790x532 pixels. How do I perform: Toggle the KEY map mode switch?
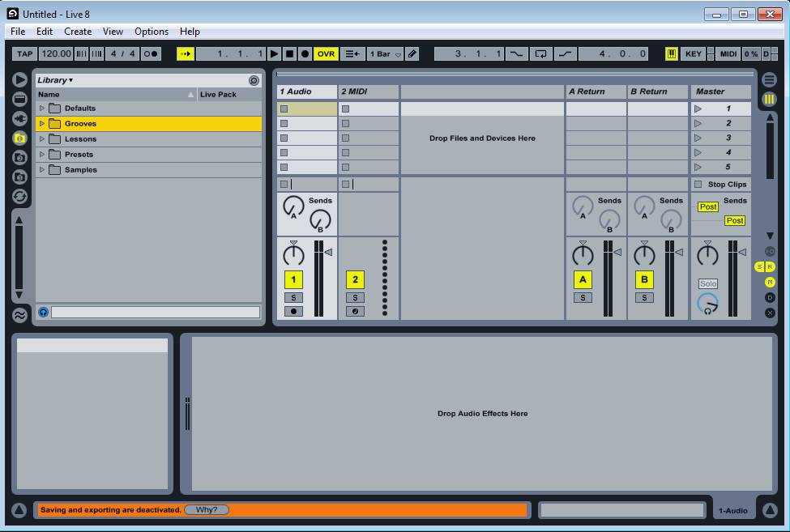coord(693,54)
